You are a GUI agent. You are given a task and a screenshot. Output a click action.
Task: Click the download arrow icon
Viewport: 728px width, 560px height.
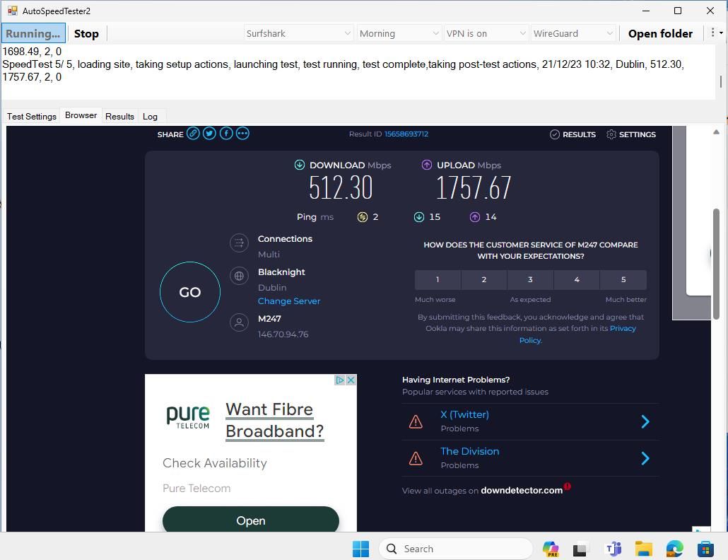click(300, 165)
